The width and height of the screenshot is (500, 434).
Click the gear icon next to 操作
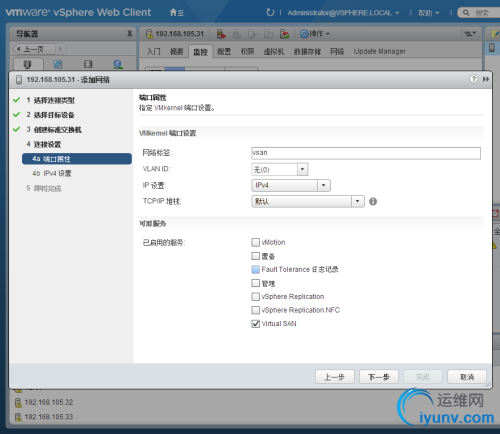pyautogui.click(x=304, y=34)
